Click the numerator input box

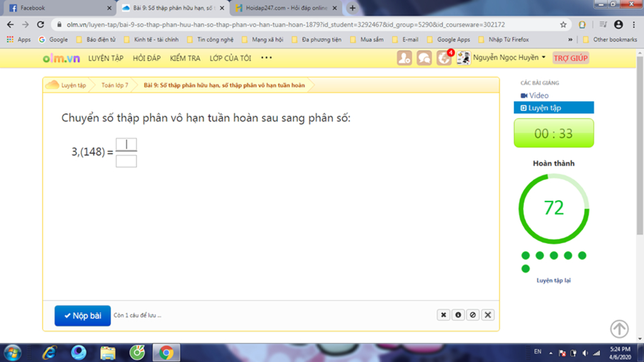(x=126, y=144)
